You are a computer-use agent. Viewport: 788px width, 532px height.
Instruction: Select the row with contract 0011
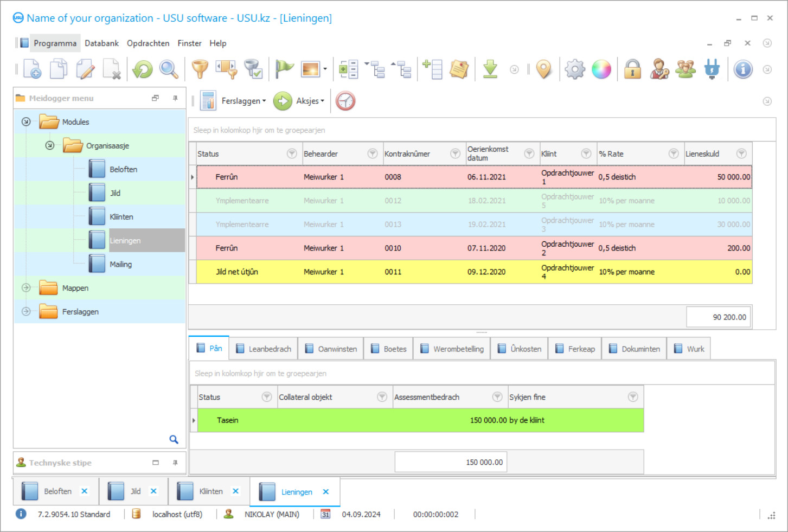[x=393, y=272]
